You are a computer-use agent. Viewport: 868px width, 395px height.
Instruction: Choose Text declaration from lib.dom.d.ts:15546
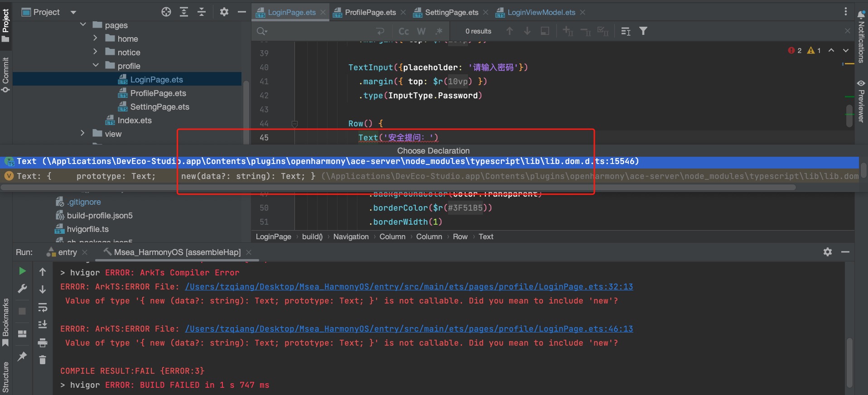tap(429, 161)
